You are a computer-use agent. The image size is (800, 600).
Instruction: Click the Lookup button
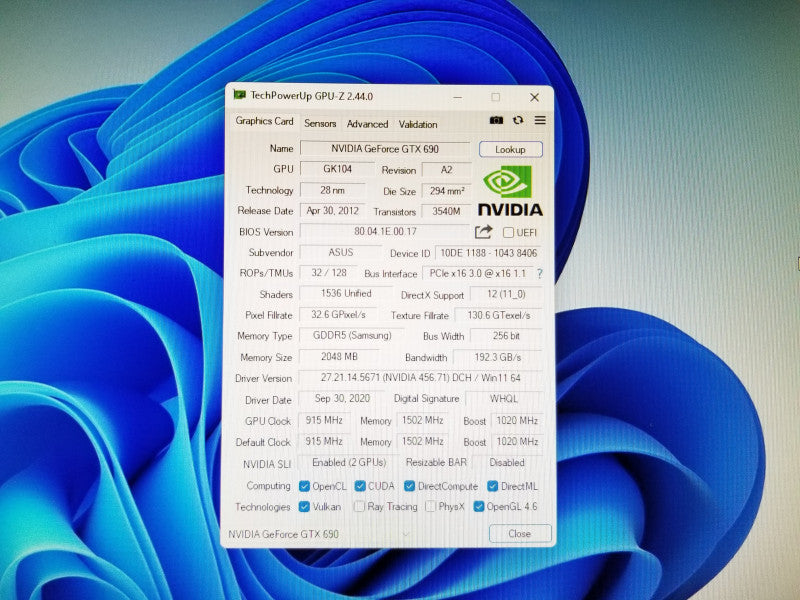click(x=510, y=149)
